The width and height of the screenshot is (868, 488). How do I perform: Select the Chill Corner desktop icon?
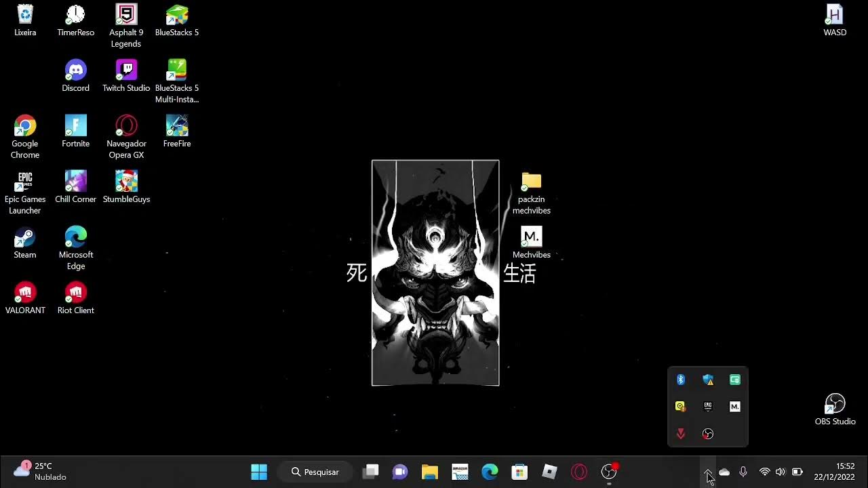pyautogui.click(x=75, y=187)
